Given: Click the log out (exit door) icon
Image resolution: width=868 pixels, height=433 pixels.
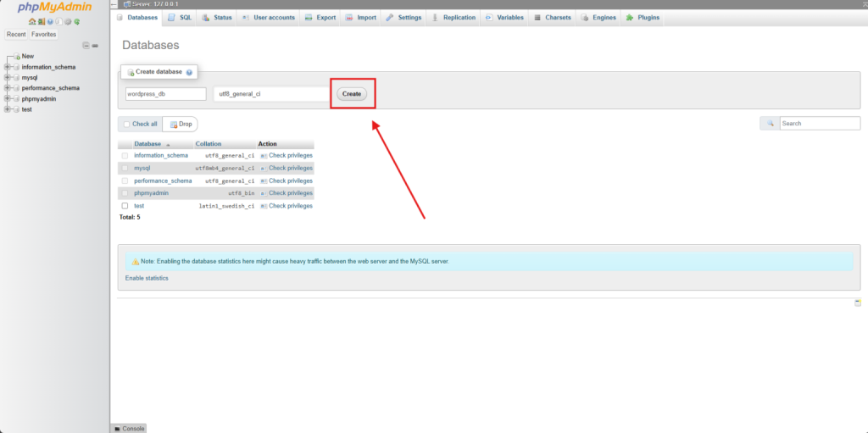Looking at the screenshot, I should pos(41,21).
